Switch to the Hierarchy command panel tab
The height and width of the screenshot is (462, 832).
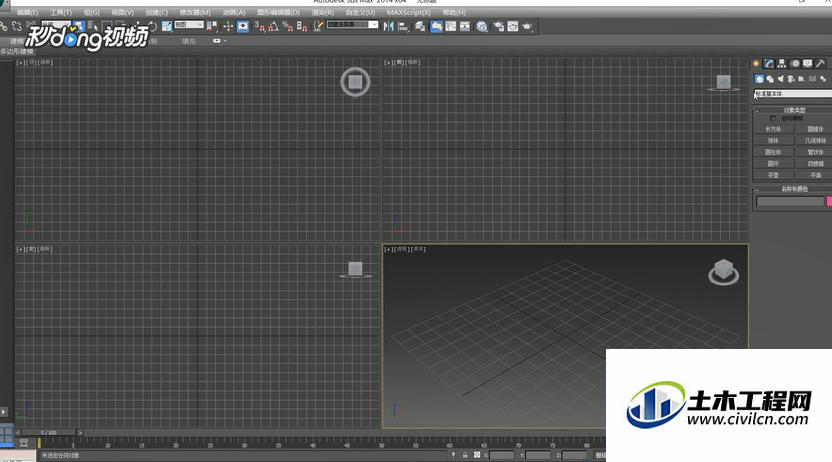(x=782, y=64)
